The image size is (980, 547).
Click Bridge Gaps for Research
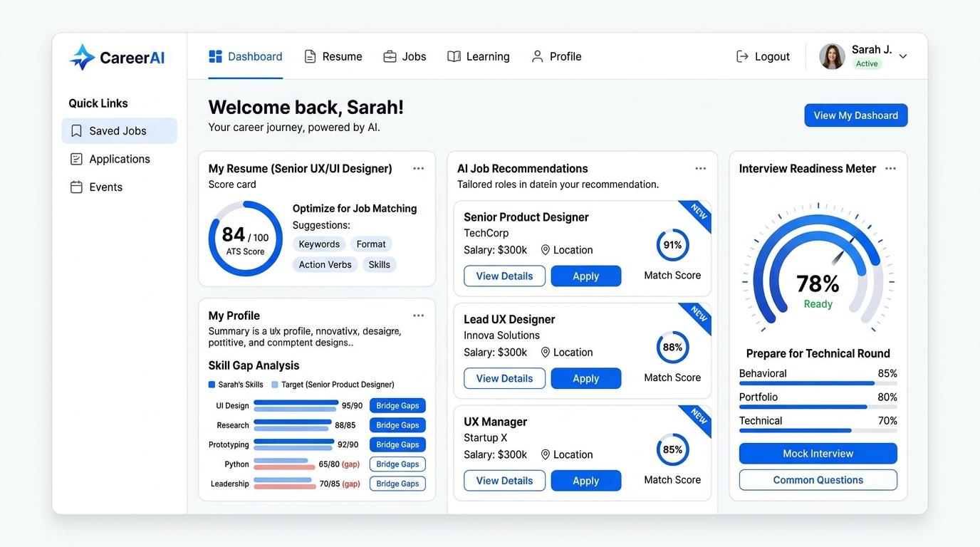point(397,425)
